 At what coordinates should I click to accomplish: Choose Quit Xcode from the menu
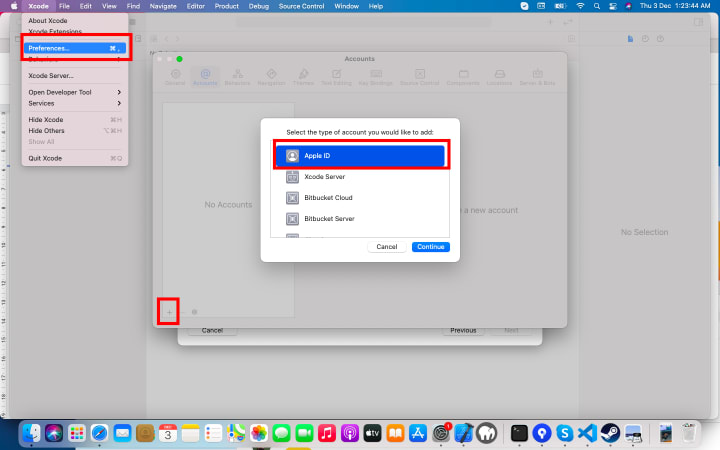pyautogui.click(x=75, y=158)
